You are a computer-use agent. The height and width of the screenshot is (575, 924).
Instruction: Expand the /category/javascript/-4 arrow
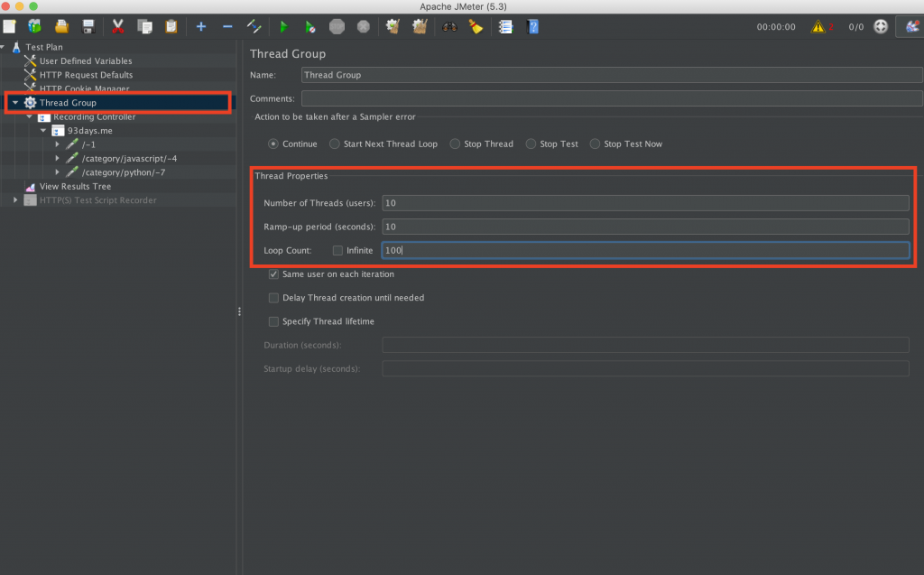57,159
